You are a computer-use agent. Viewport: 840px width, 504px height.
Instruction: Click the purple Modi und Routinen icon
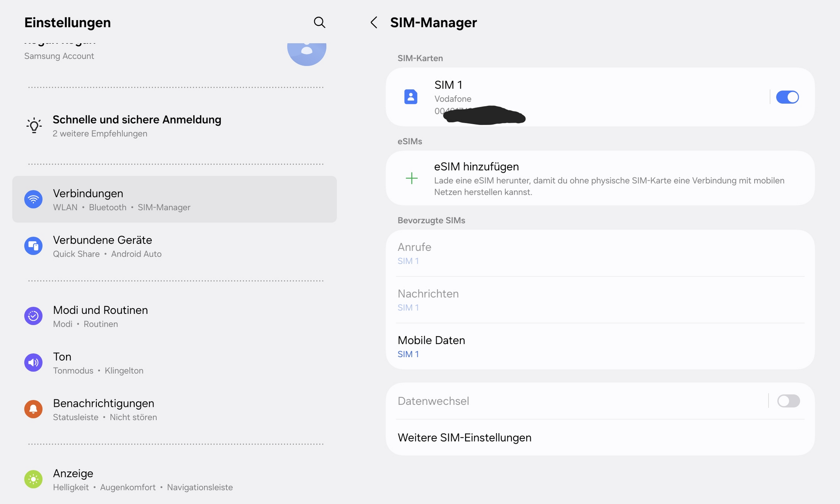click(x=33, y=316)
